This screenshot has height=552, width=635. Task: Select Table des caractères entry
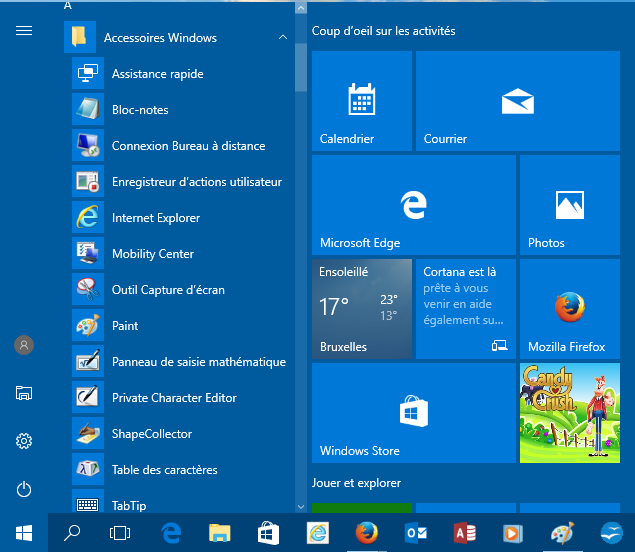164,470
